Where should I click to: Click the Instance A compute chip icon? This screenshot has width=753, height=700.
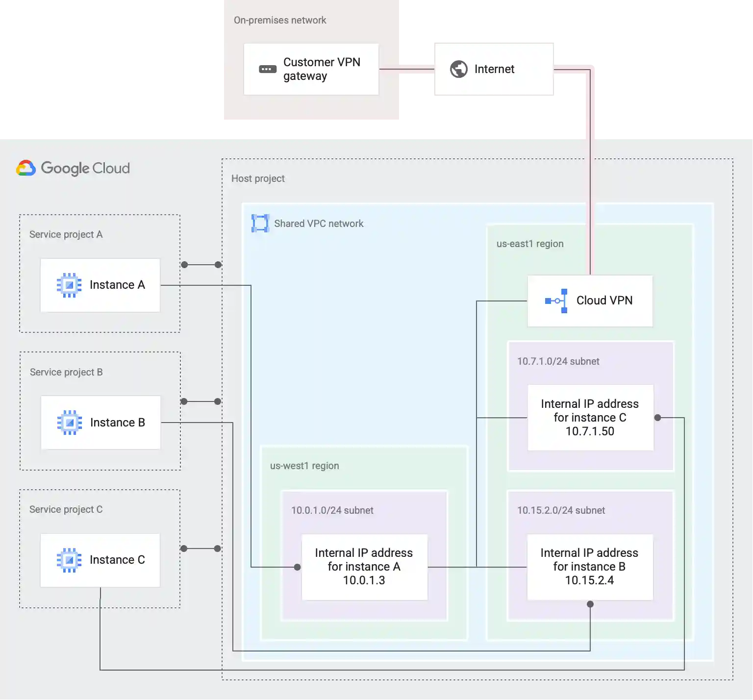69,285
